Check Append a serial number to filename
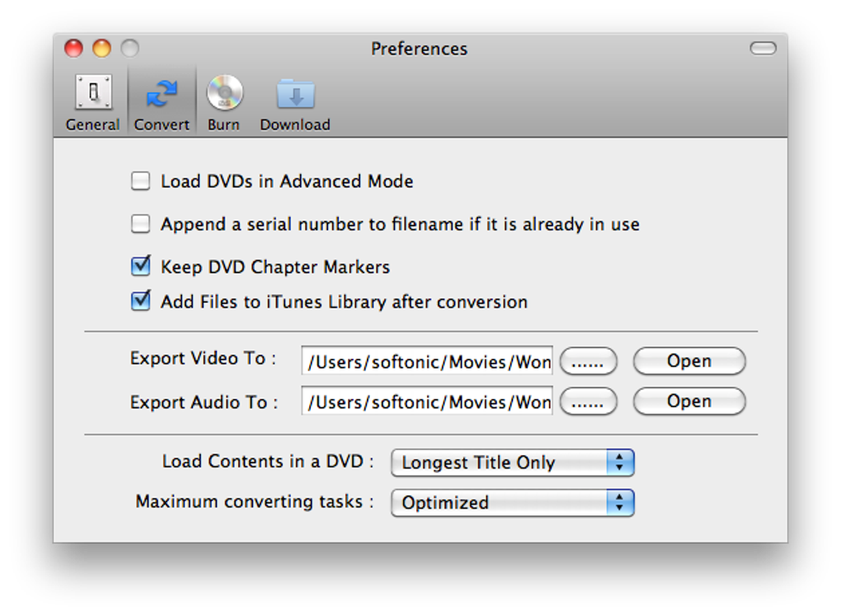This screenshot has width=841, height=616. point(141,224)
